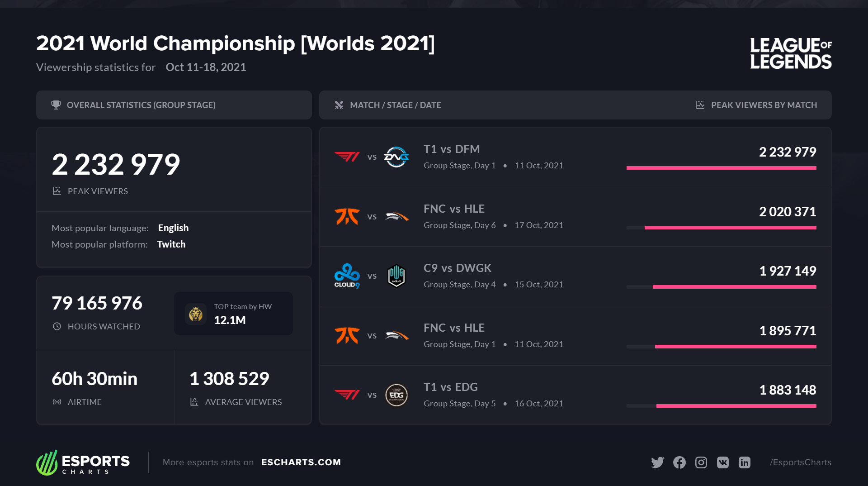The height and width of the screenshot is (486, 868).
Task: Click the 79 165 976 hours watched figure
Action: [x=97, y=303]
